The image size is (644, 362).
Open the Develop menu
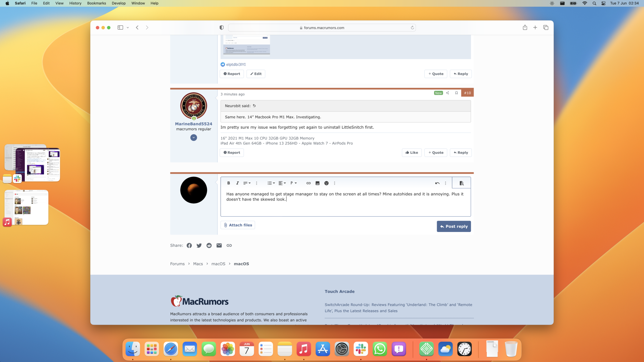tap(118, 3)
